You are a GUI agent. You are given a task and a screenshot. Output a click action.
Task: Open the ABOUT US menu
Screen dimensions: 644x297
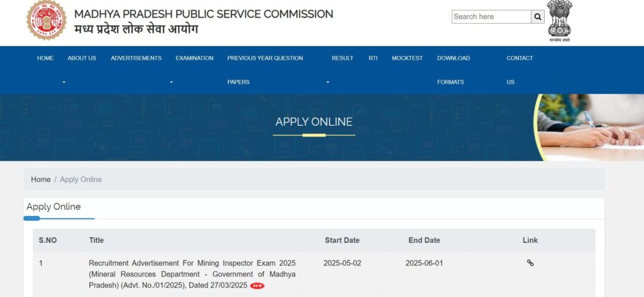[82, 59]
